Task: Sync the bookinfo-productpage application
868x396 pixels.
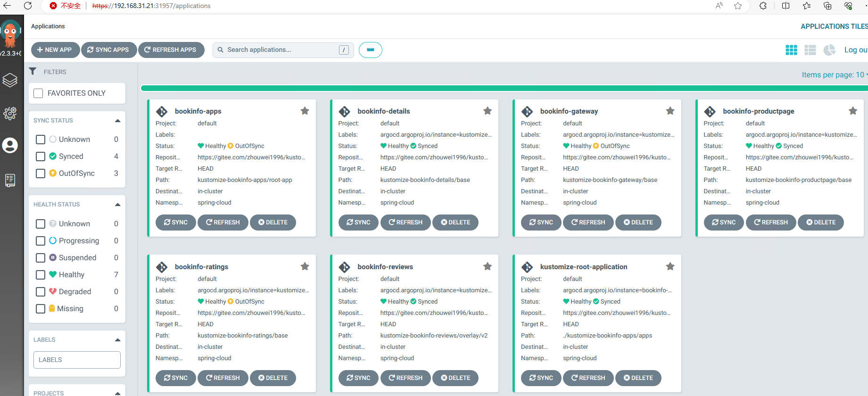Action: [724, 223]
